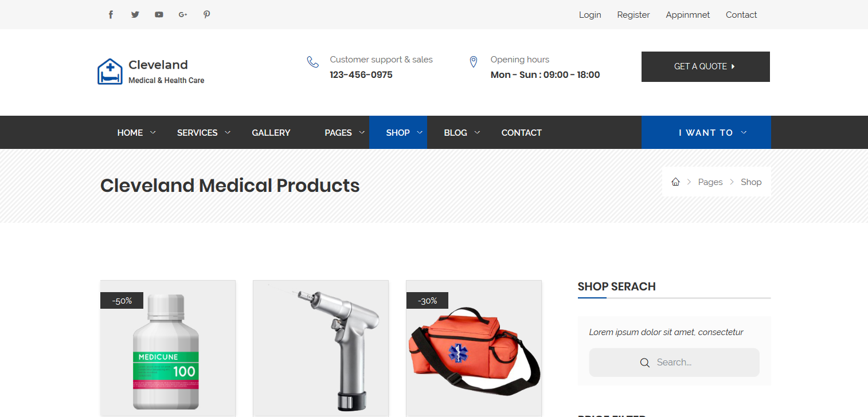Click the GET A QUOTE button
Screen dimensions: 868x417
tap(706, 66)
